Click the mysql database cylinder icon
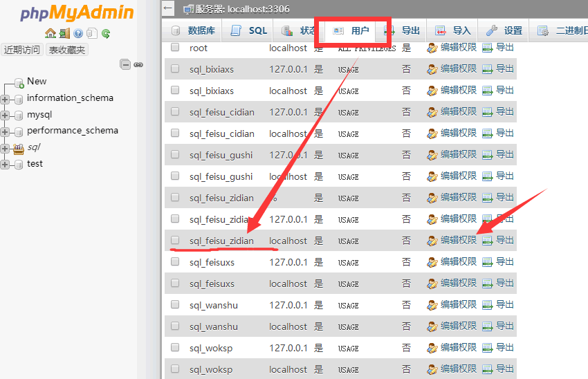The width and height of the screenshot is (588, 379). point(19,115)
